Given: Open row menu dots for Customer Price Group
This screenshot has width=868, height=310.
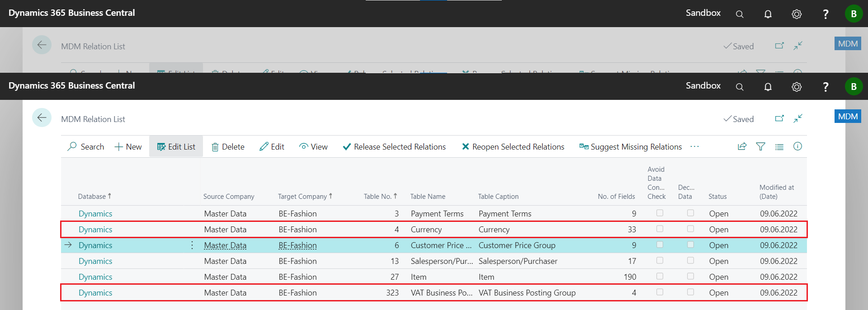Looking at the screenshot, I should 192,245.
